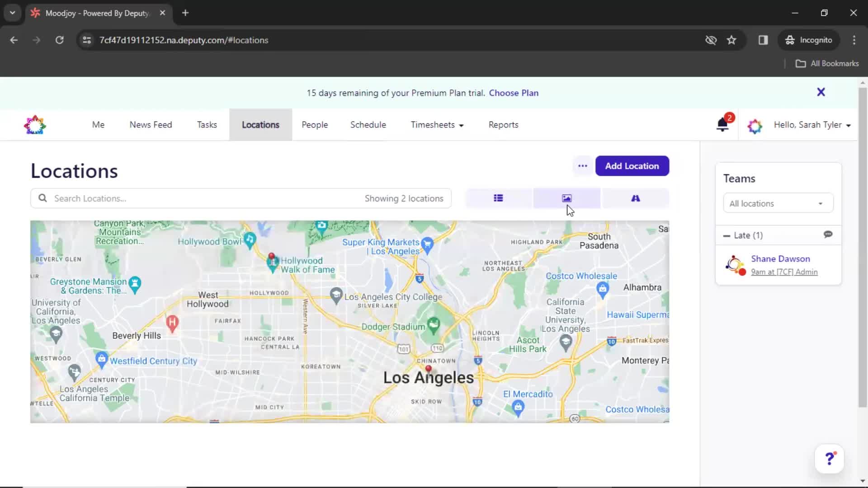Open the tab search dropdown
This screenshot has height=488, width=868.
13,13
